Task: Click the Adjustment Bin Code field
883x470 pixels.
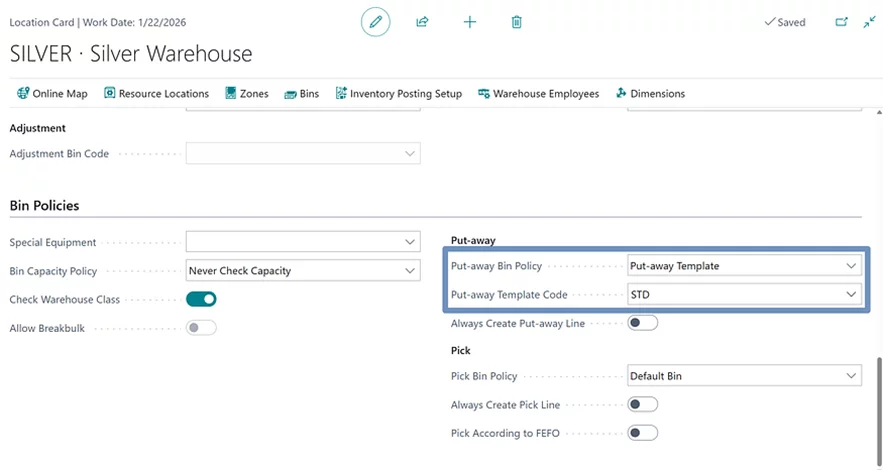Action: 302,154
